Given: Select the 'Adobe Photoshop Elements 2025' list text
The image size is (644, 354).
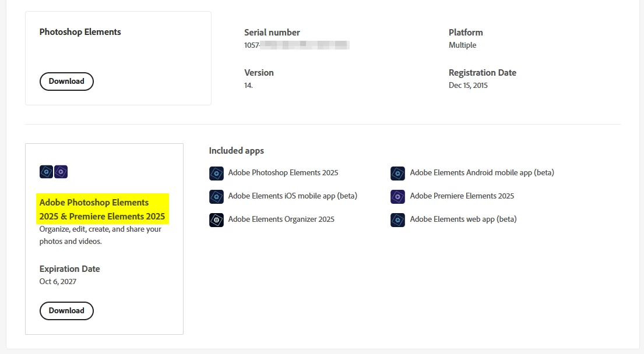Looking at the screenshot, I should coord(283,173).
